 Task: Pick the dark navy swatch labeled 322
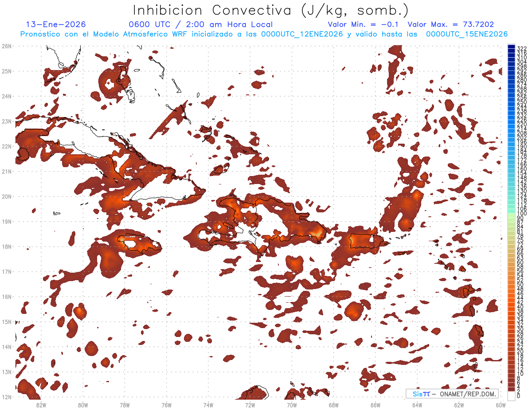[512, 47]
